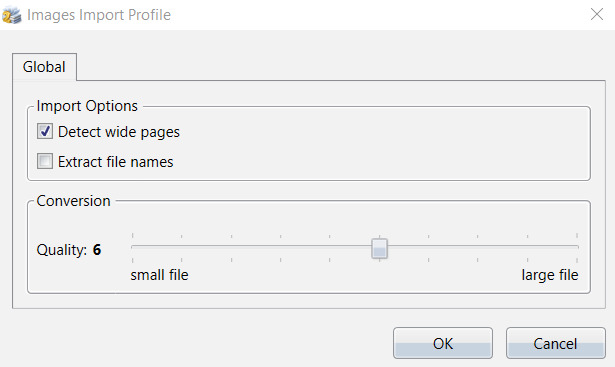Image resolution: width=615 pixels, height=367 pixels.
Task: Dismiss the dialog with the Cancel button
Action: point(555,343)
